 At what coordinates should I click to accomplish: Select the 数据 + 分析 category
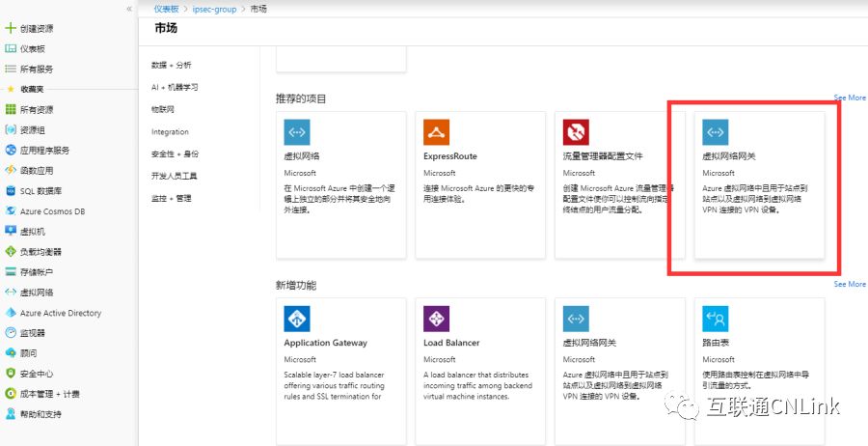171,66
